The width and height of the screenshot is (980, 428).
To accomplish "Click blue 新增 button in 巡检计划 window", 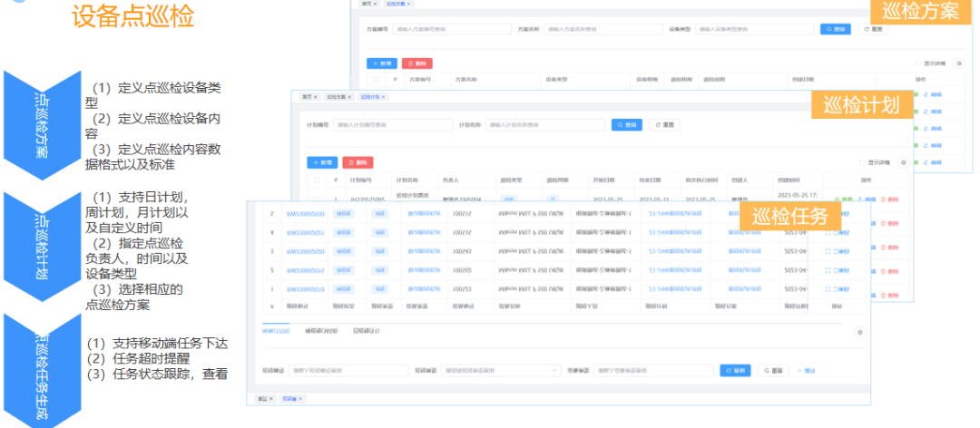I will pyautogui.click(x=322, y=162).
